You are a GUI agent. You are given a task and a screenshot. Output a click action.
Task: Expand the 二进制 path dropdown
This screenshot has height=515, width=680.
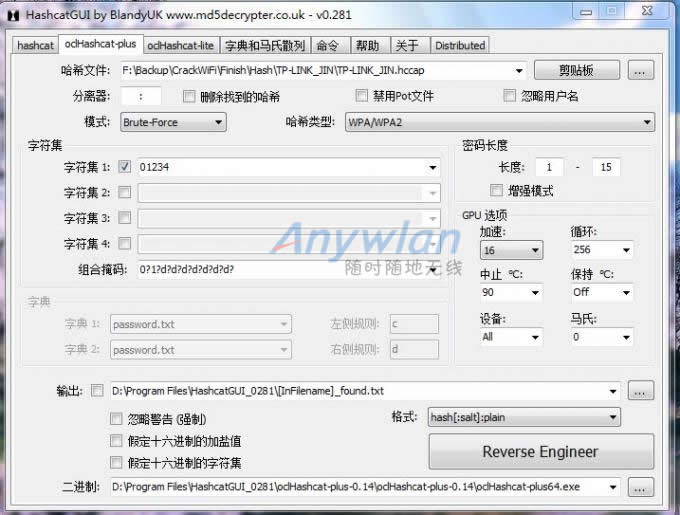point(613,487)
